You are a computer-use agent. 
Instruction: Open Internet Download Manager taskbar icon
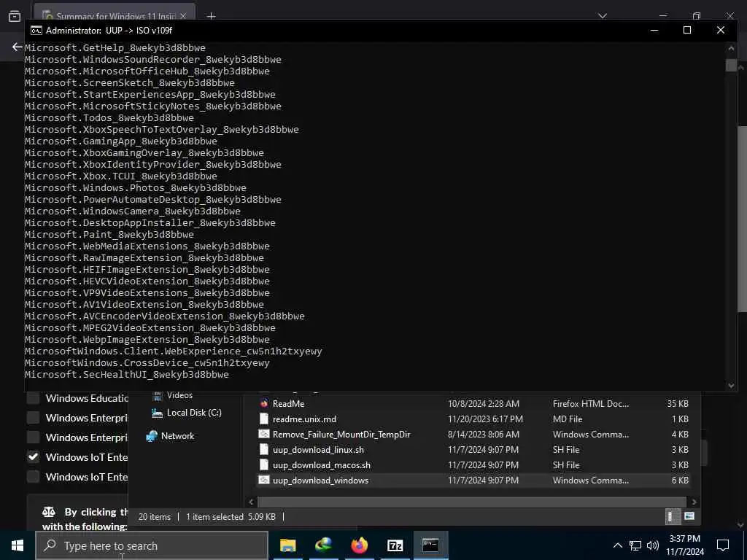pos(323,545)
